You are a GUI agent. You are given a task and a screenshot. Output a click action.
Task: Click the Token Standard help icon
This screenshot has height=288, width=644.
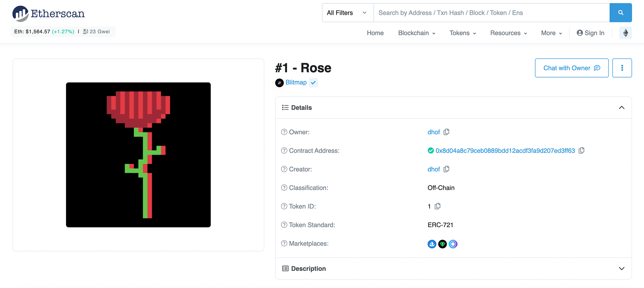coord(284,225)
